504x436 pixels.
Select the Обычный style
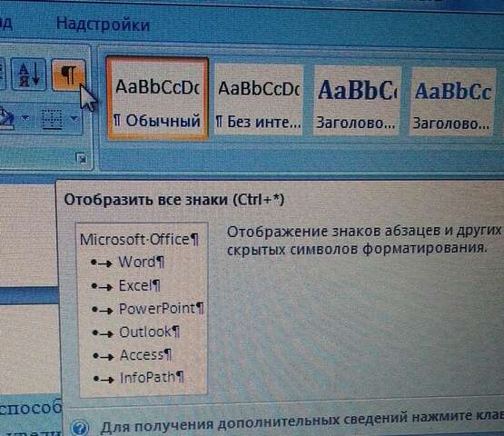(157, 98)
